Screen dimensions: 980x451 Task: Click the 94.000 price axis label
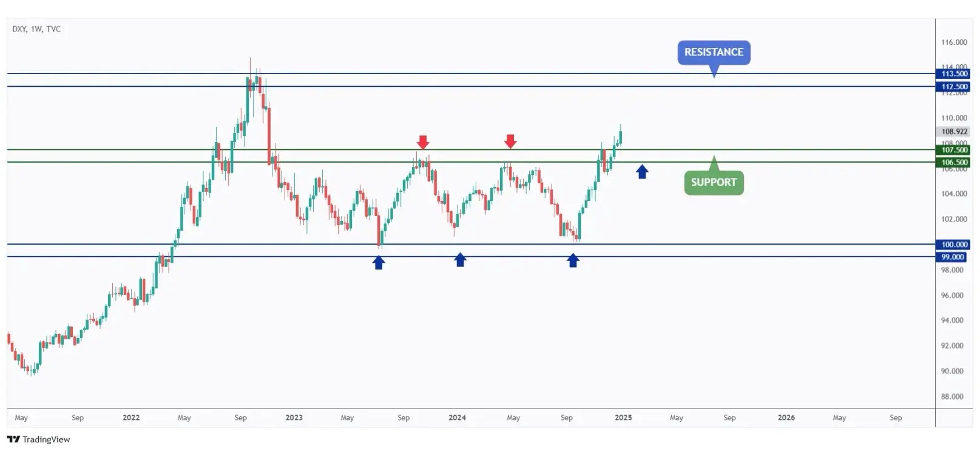(952, 320)
